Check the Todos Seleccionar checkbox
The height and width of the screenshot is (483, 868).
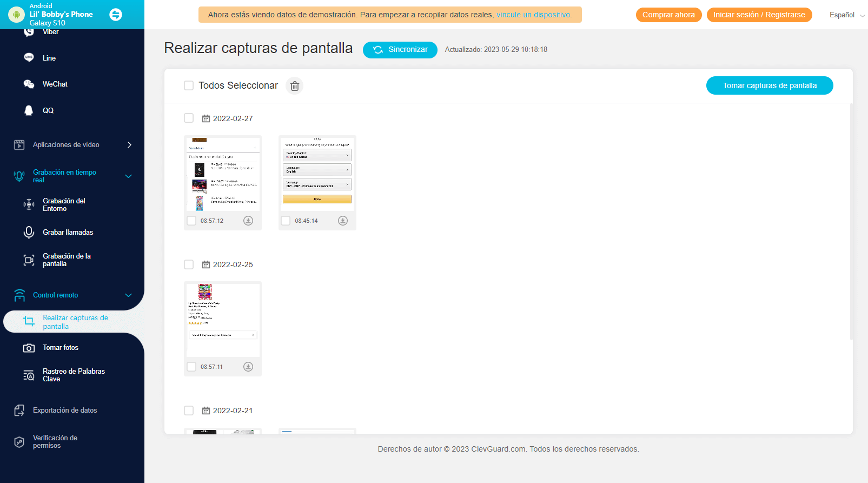pyautogui.click(x=189, y=85)
